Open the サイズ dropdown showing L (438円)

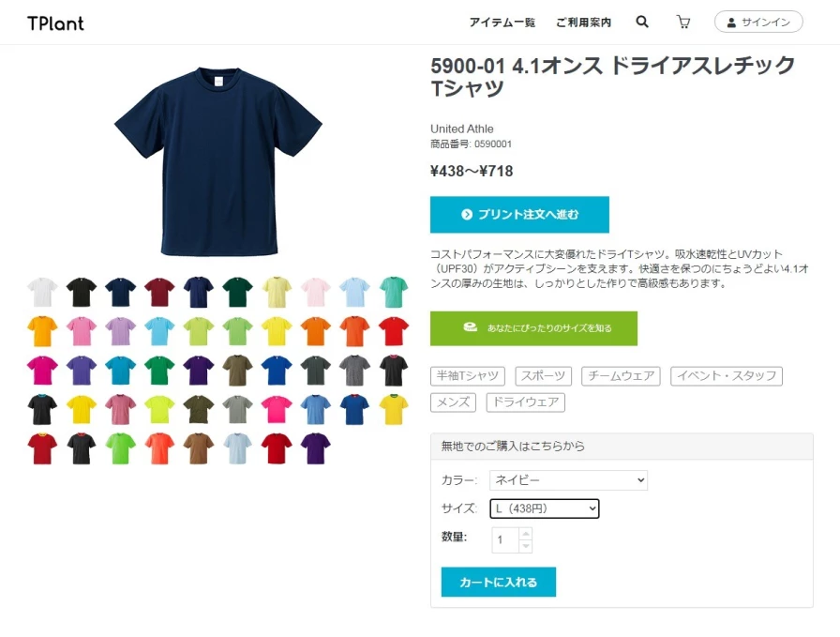pyautogui.click(x=545, y=508)
